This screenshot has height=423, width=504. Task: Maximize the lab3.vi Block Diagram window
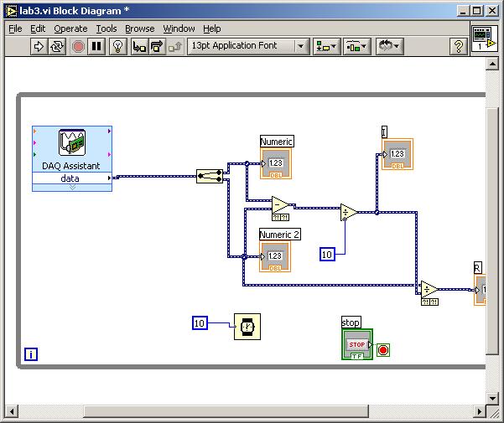click(477, 11)
